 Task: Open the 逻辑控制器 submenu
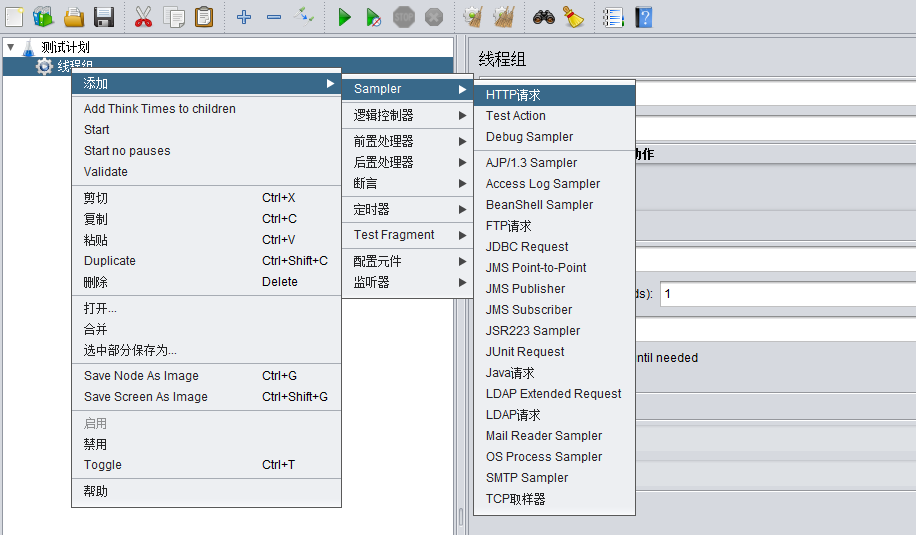(x=407, y=115)
